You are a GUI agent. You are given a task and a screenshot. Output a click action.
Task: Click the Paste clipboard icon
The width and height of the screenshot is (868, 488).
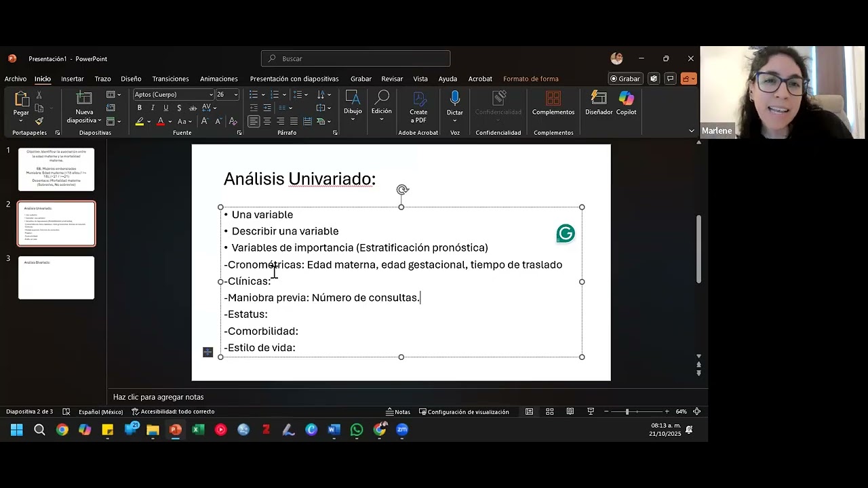pos(21,100)
